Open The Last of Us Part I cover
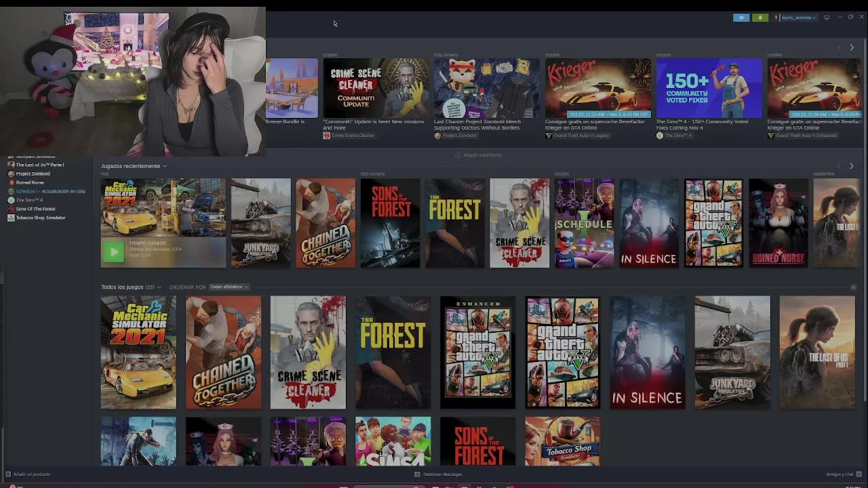Image resolution: width=868 pixels, height=488 pixels. pyautogui.click(x=817, y=352)
